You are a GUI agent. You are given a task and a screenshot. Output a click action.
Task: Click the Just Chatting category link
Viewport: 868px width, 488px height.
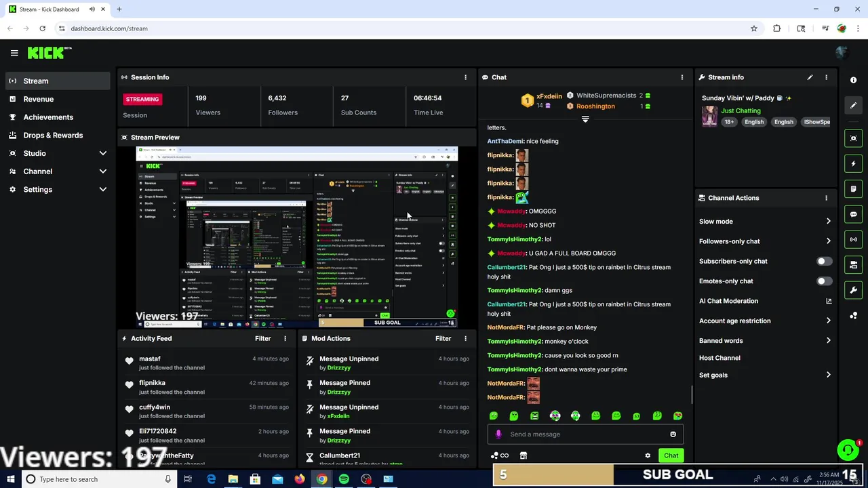point(741,110)
